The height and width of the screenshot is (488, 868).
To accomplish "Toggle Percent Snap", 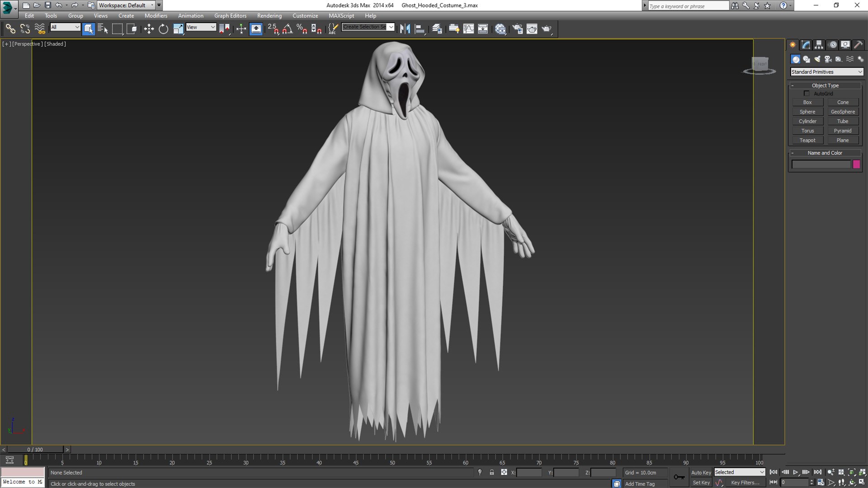I will pyautogui.click(x=302, y=29).
